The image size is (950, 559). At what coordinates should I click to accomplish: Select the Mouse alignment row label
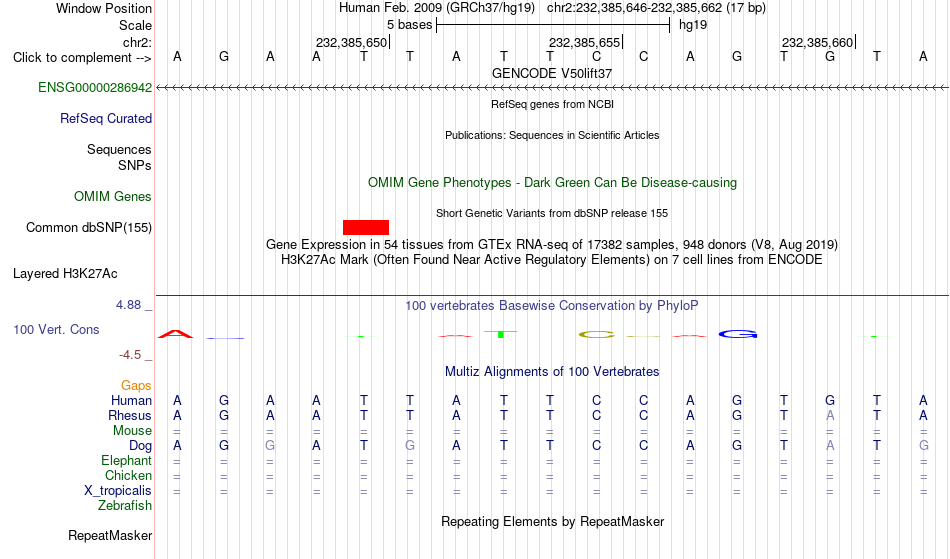(x=132, y=431)
